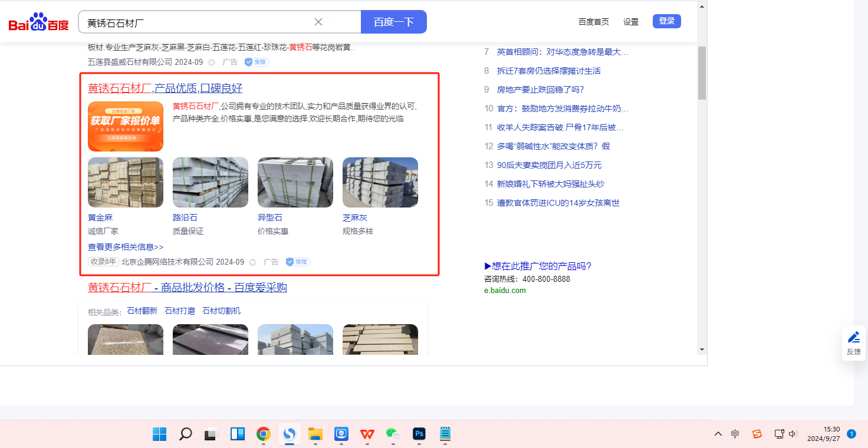The width and height of the screenshot is (868, 448).
Task: Click the orange 获取厂家报价单 banner image
Action: pyautogui.click(x=126, y=126)
